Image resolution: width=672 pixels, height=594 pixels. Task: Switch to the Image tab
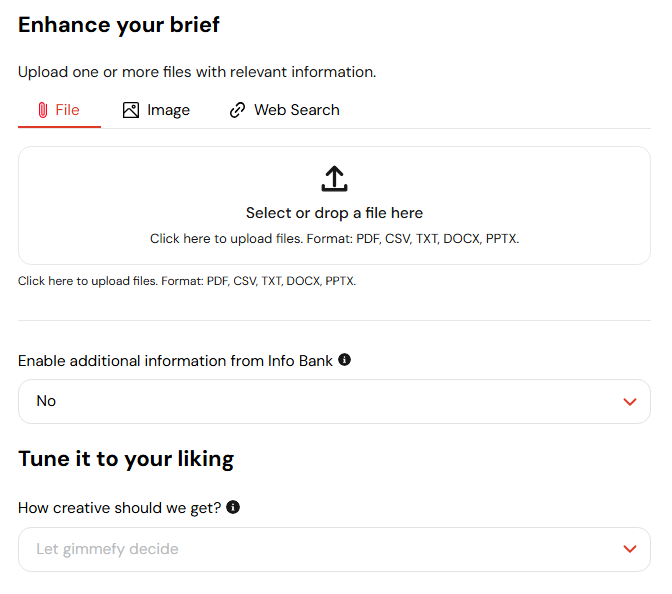(x=156, y=110)
